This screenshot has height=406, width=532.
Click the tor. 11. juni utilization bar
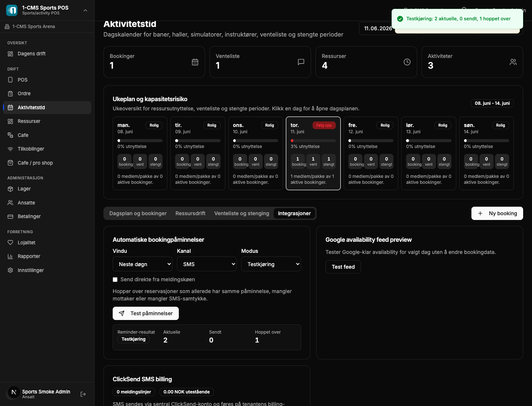pos(313,141)
